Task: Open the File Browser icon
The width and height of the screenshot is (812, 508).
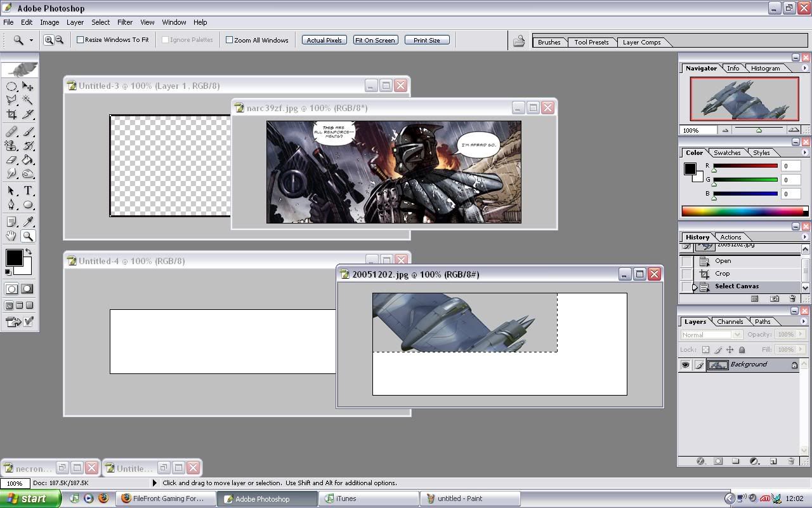Action: pos(519,41)
